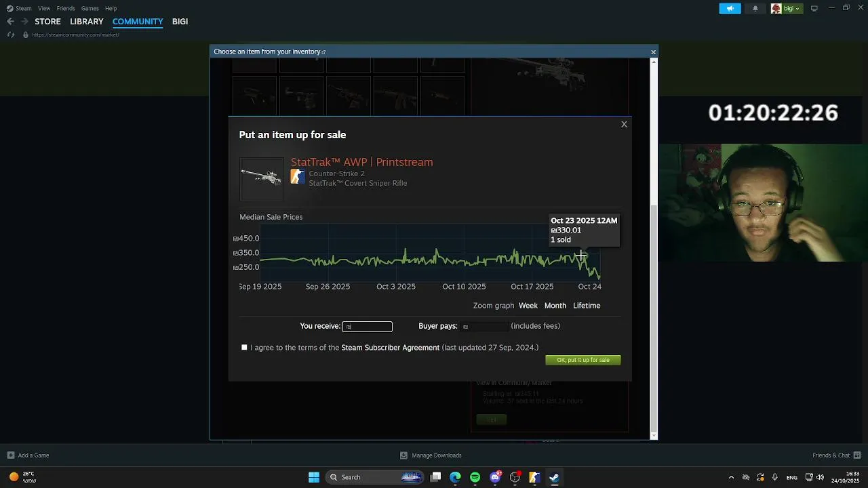
Task: Open the Help menu
Action: (111, 8)
